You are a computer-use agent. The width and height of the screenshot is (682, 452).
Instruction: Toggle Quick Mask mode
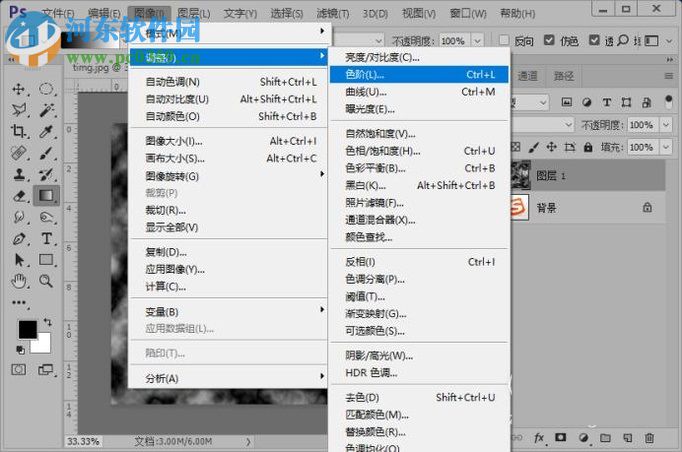(x=18, y=370)
